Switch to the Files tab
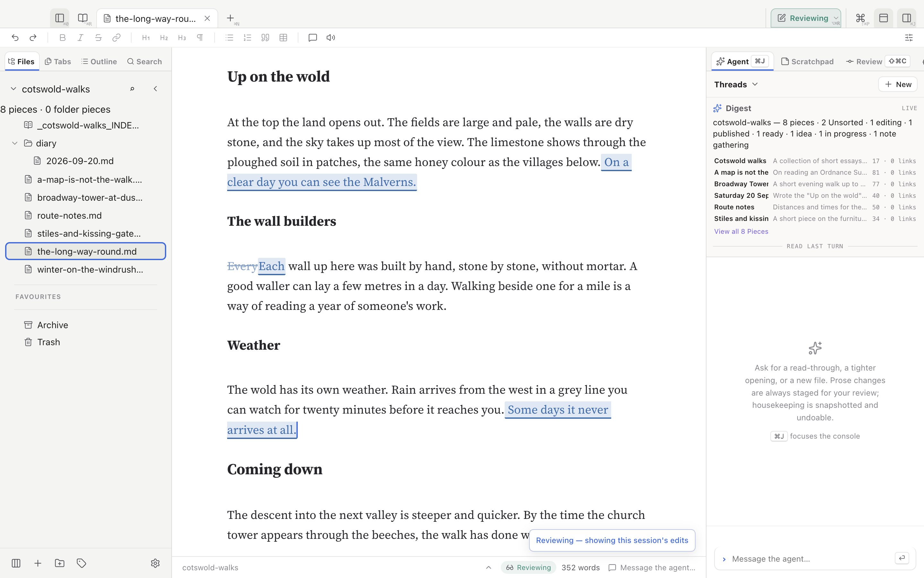Screen dimensions: 924x578 (x=22, y=62)
